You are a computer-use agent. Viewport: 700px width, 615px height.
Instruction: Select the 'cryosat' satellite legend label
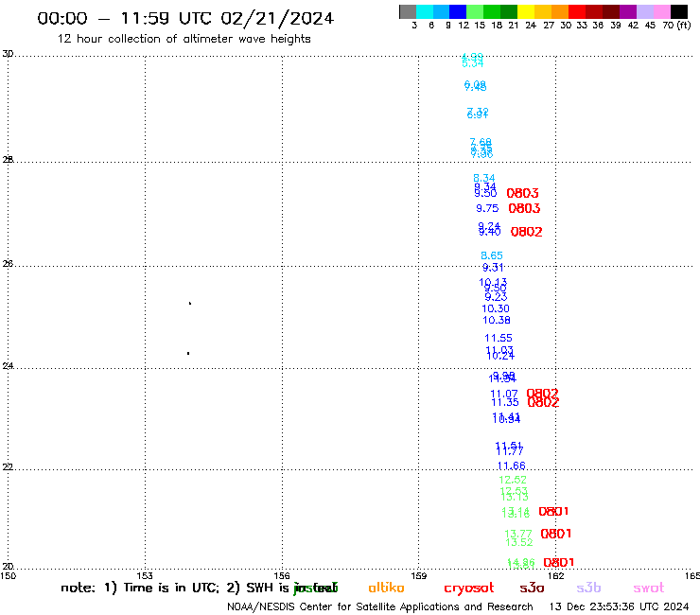click(x=469, y=589)
